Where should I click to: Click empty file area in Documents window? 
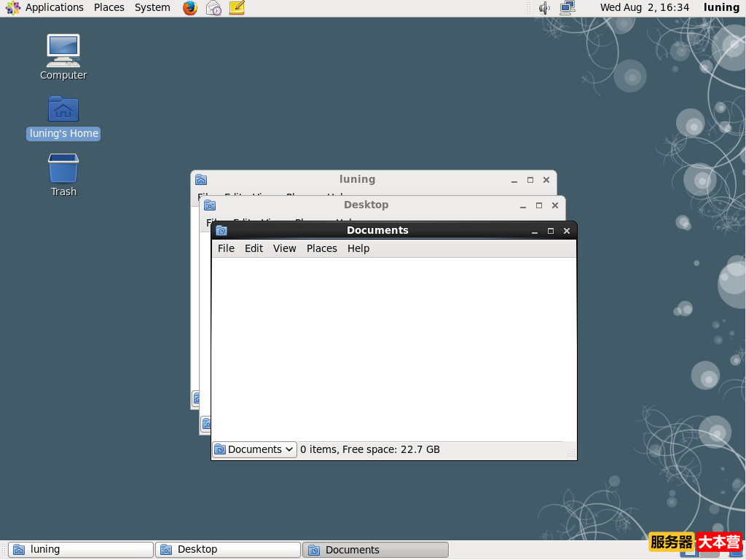(393, 350)
